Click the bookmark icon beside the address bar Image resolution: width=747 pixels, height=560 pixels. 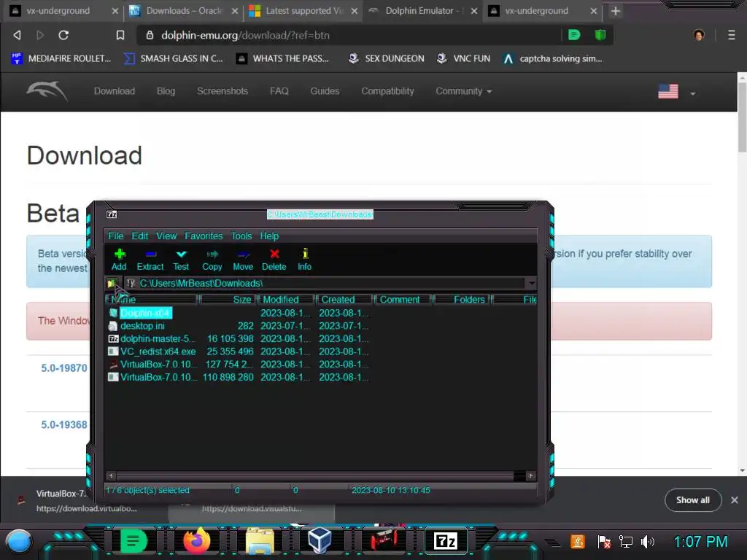tap(120, 35)
